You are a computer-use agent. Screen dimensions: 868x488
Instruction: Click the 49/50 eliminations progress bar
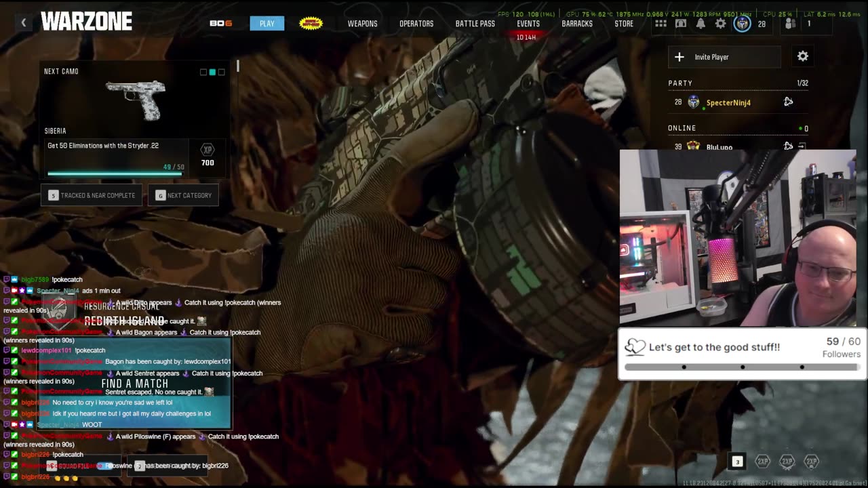(x=115, y=174)
